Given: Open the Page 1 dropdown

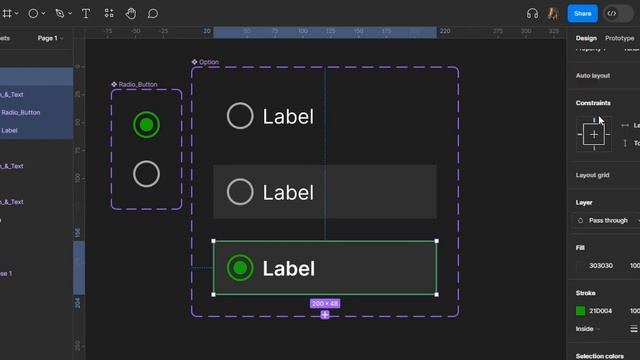Looking at the screenshot, I should click(x=51, y=38).
